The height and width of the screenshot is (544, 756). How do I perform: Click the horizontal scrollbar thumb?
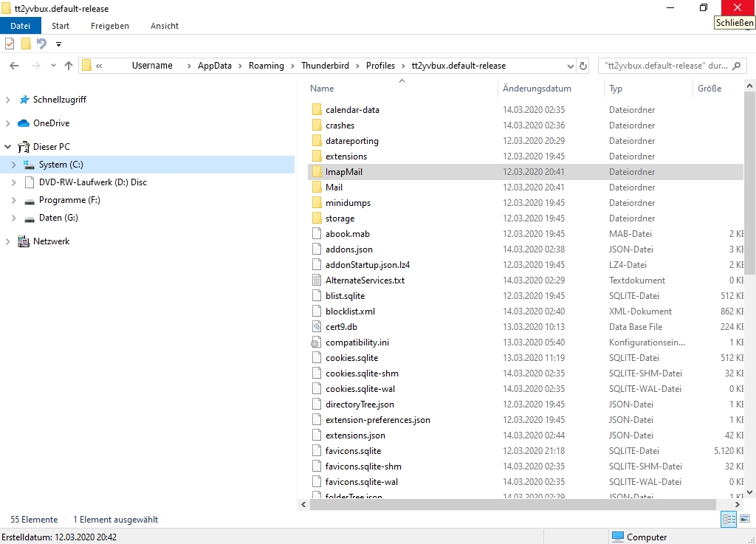click(x=513, y=504)
